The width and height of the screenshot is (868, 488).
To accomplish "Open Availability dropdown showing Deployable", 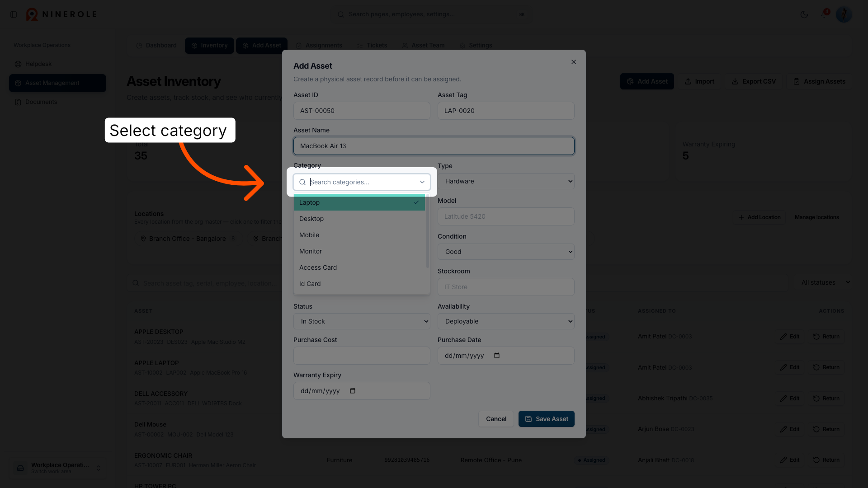I will click(506, 321).
